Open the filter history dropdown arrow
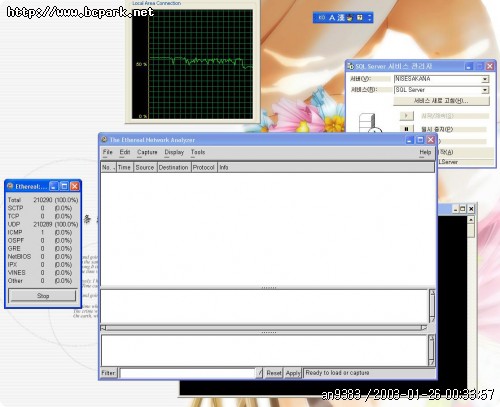The width and height of the screenshot is (500, 407). 260,373
